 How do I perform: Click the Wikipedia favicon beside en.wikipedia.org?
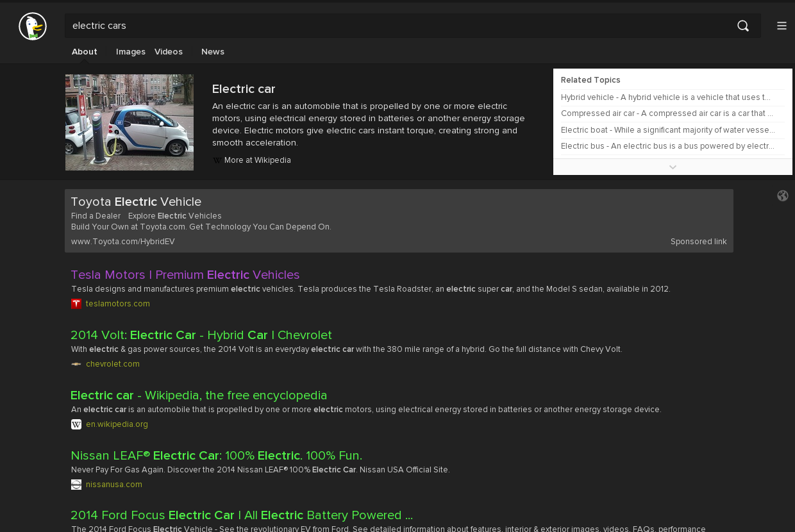pyautogui.click(x=76, y=424)
